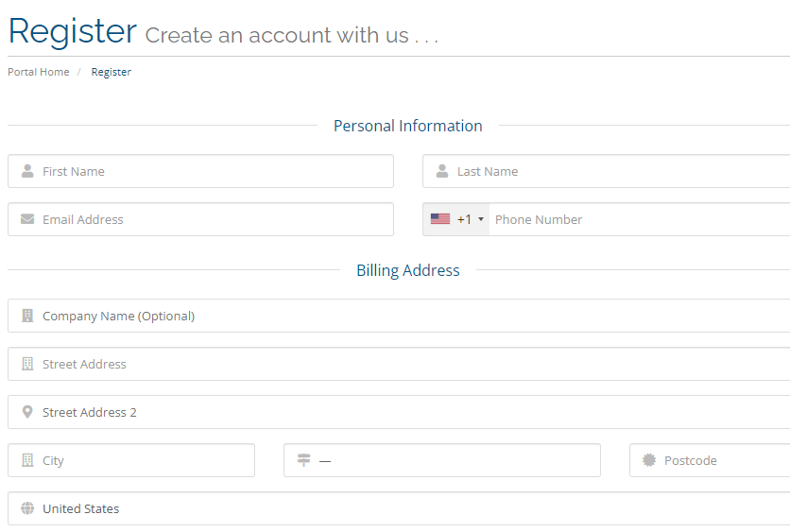790x532 pixels.
Task: Focus the Email Address input field
Action: click(200, 219)
